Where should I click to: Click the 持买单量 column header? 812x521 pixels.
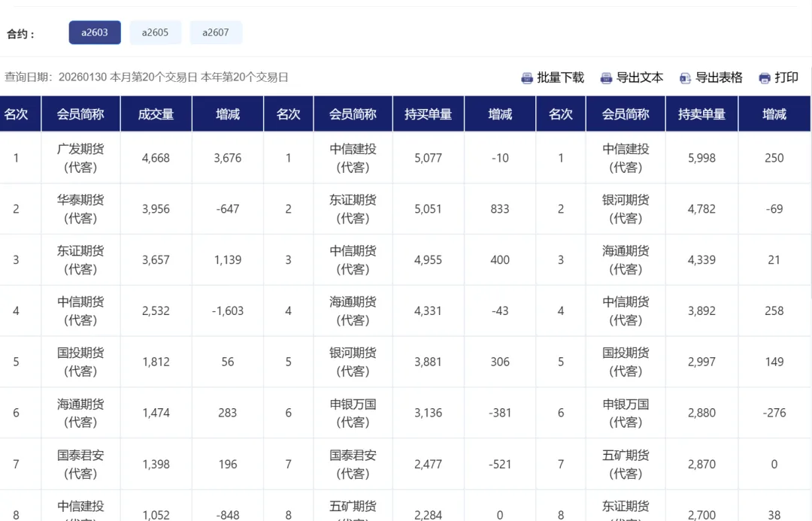tap(429, 114)
